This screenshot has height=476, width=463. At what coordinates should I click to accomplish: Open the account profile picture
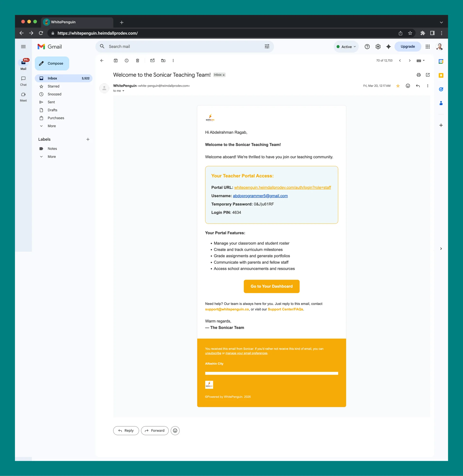pos(439,47)
